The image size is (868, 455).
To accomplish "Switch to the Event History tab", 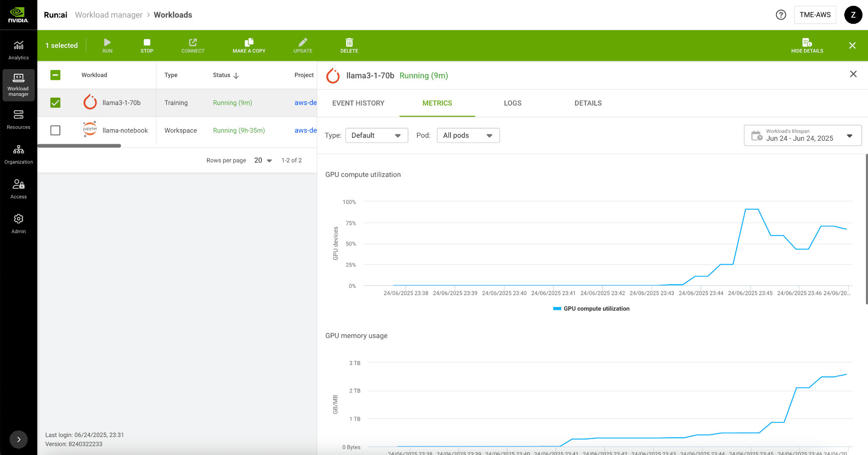I will pyautogui.click(x=358, y=103).
